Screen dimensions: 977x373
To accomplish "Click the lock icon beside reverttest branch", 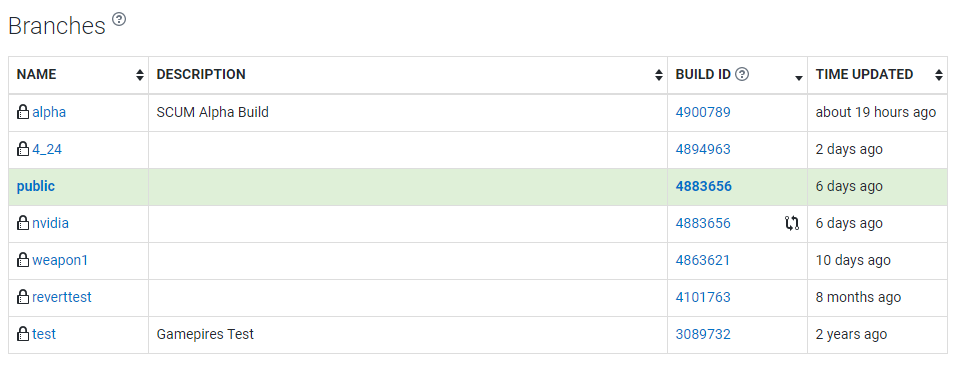I will 23,297.
